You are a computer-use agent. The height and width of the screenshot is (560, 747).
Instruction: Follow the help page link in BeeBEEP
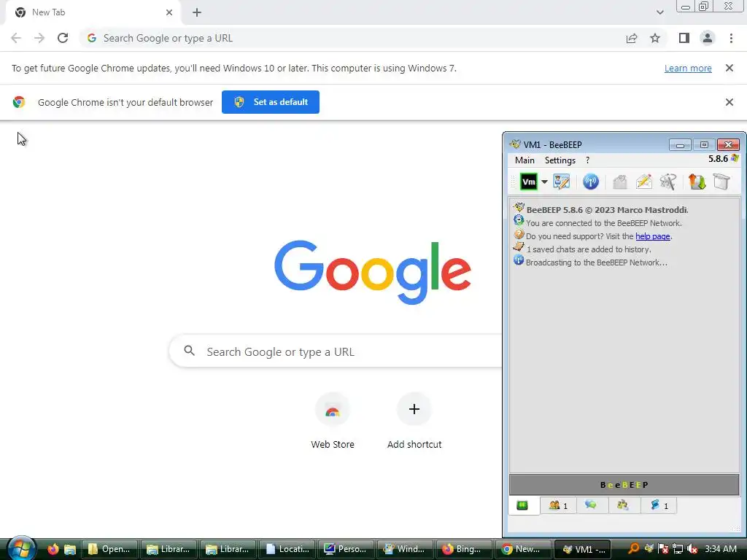[653, 236]
